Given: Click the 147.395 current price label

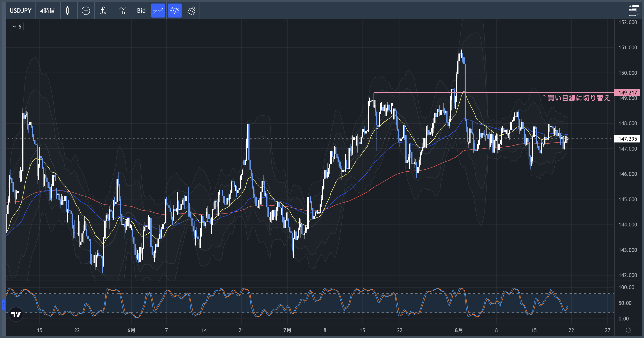Looking at the screenshot, I should (x=627, y=139).
